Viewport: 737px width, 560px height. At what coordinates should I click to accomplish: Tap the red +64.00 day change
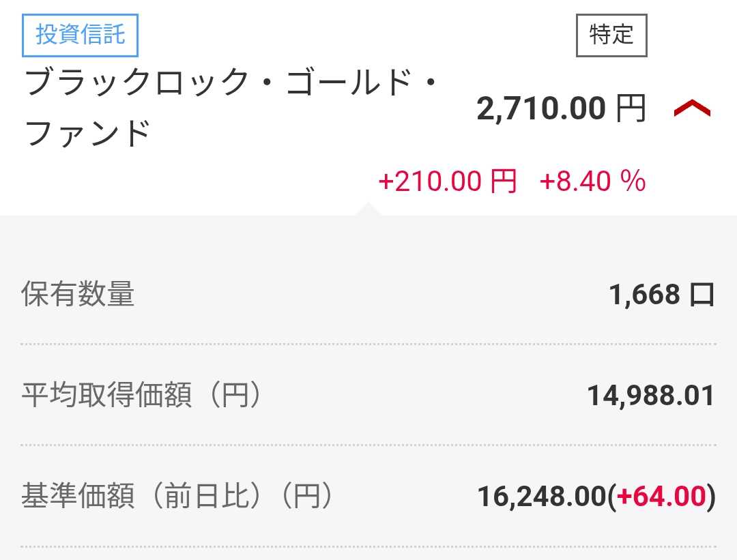coord(661,497)
